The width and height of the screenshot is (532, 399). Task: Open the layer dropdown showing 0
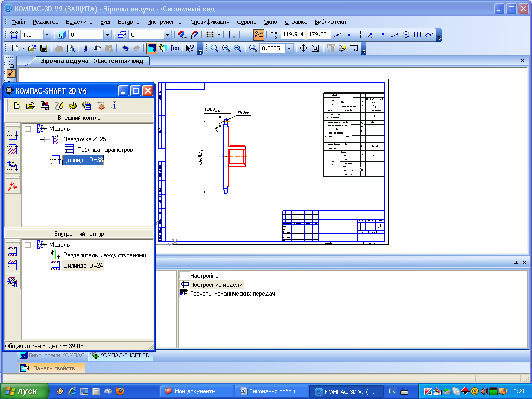tap(167, 35)
